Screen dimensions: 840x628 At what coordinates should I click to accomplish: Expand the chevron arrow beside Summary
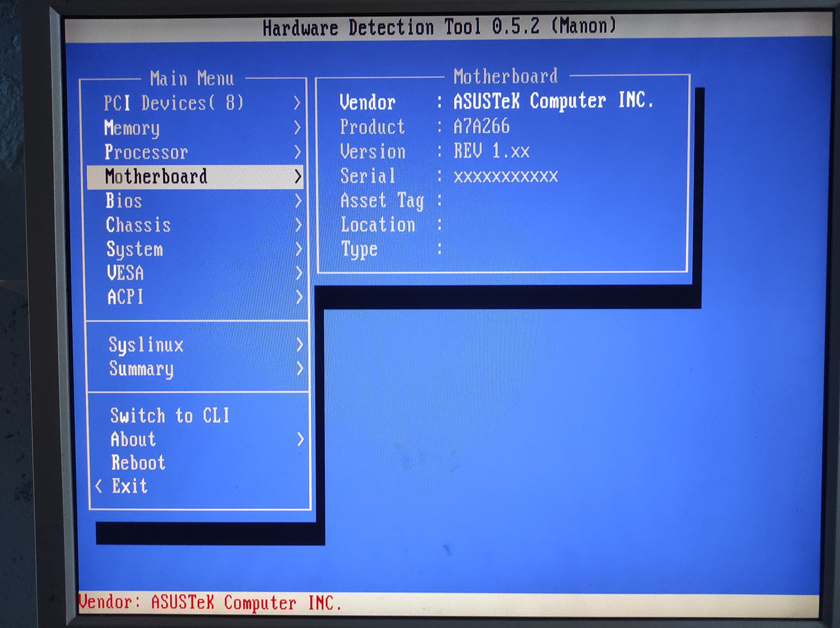[300, 368]
